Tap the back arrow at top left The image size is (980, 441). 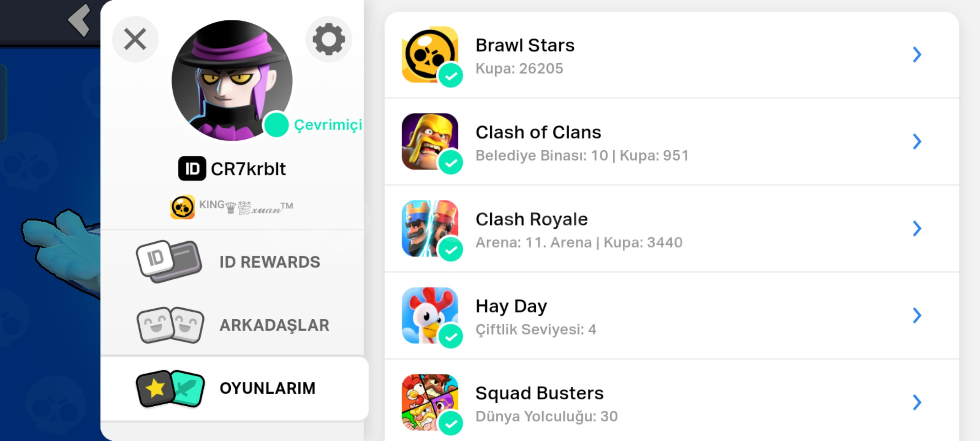79,20
